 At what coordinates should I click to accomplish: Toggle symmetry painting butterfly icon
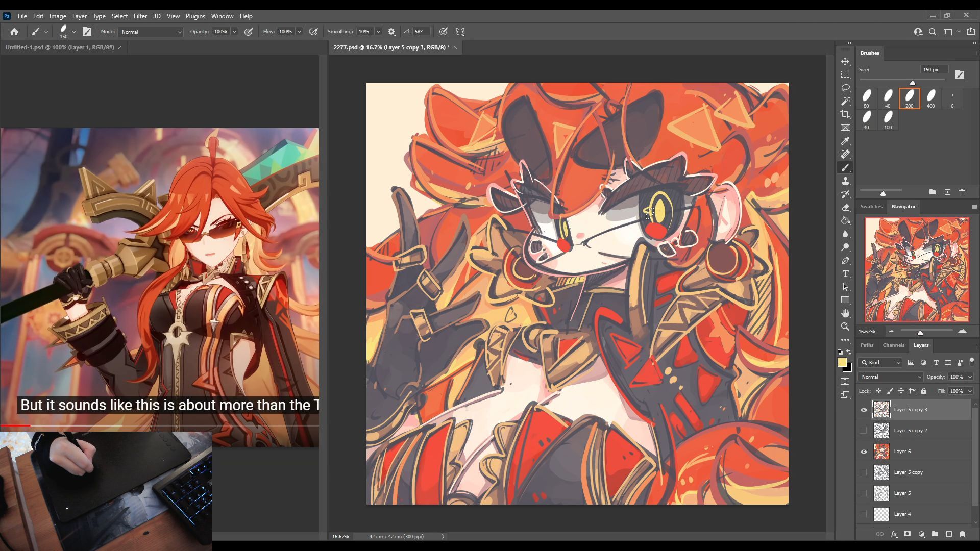460,32
